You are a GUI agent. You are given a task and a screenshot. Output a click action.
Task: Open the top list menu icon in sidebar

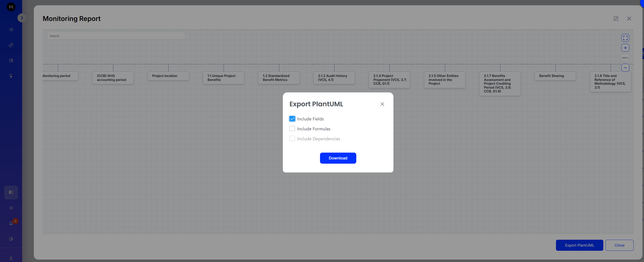[x=11, y=30]
